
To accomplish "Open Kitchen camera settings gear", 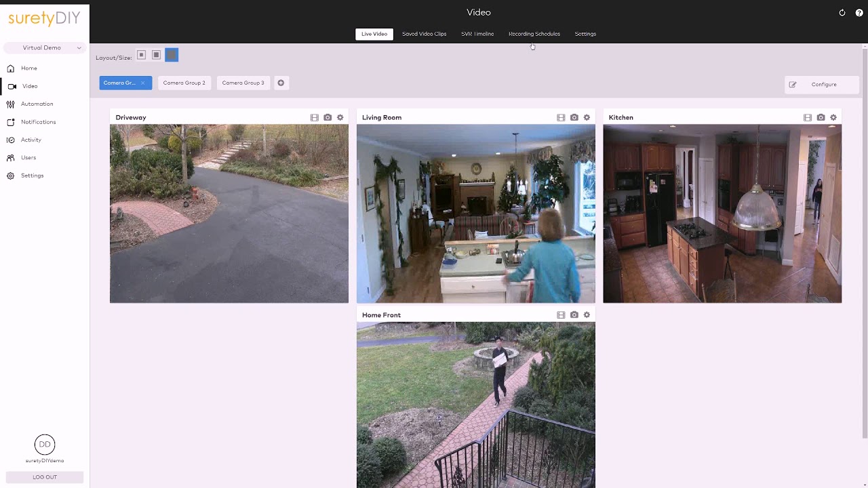I will (833, 117).
